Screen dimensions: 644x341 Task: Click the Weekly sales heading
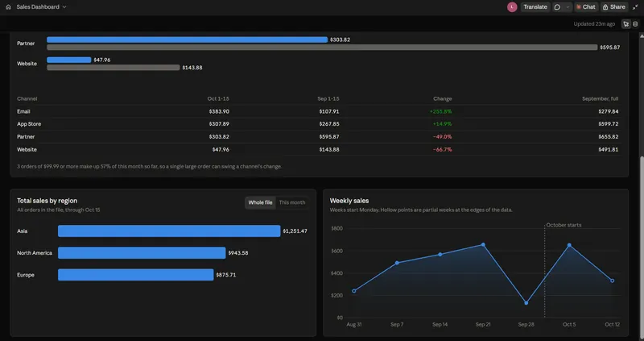(x=349, y=201)
